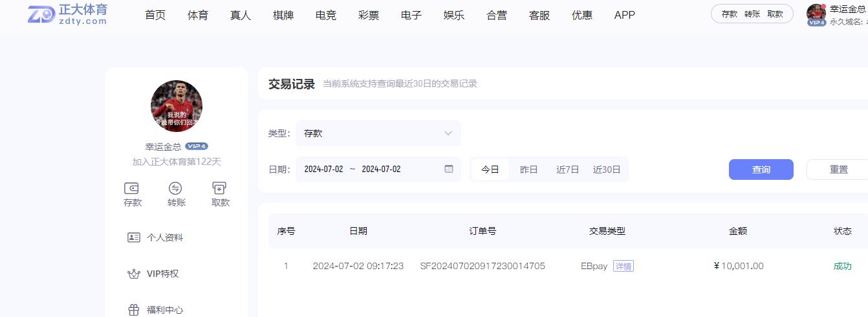Image resolution: width=868 pixels, height=317 pixels.
Task: Click order number SF202407020917230014705
Action: (x=483, y=266)
